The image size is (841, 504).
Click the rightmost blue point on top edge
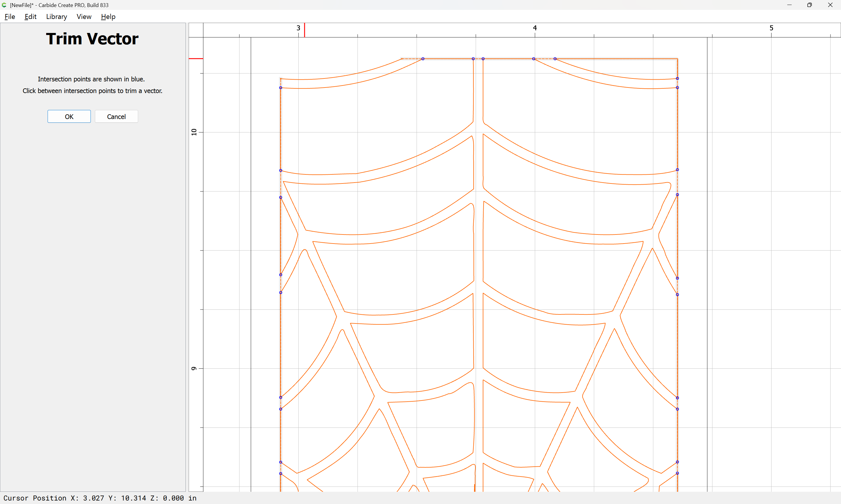555,59
